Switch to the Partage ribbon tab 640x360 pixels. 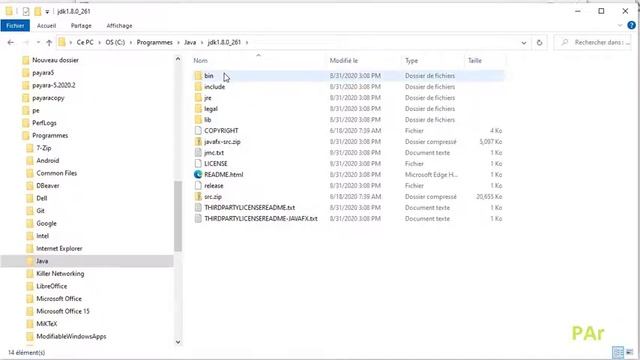[81, 26]
